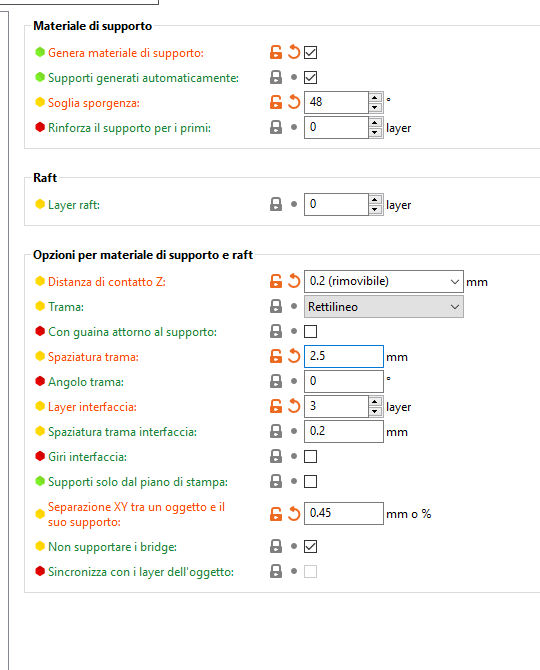Check Supporti solo dal piano di stampa
The height and width of the screenshot is (670, 540).
[x=311, y=482]
